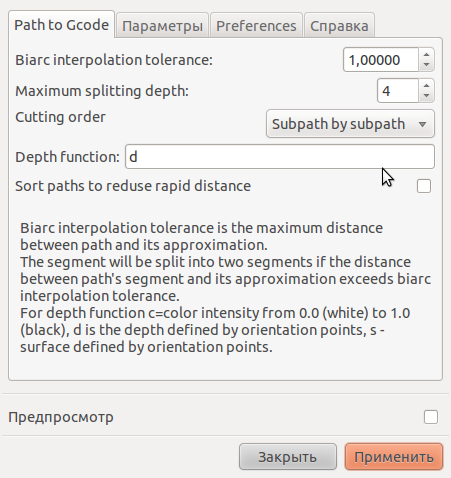Enable Sort paths to reduse rapid distance checkbox
This screenshot has height=478, width=451.
pyautogui.click(x=424, y=186)
